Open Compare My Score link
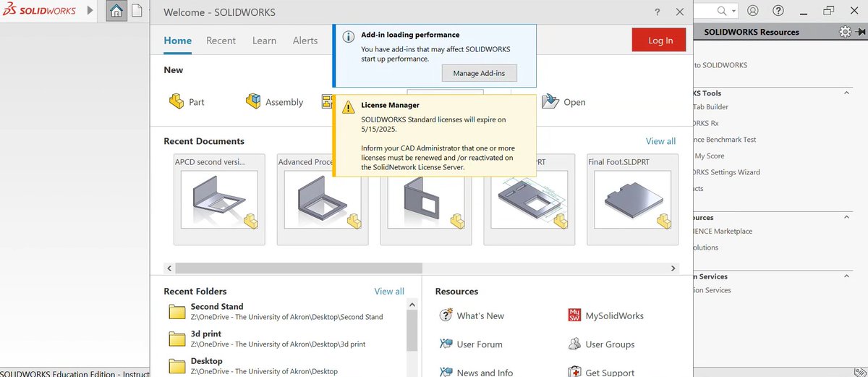Viewport: 868px width, 377px height. click(x=709, y=156)
